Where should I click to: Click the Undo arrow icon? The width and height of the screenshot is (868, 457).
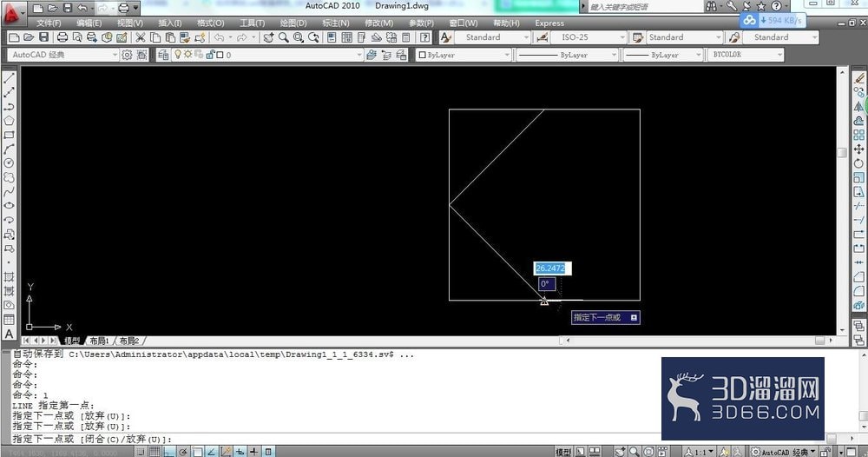click(220, 37)
